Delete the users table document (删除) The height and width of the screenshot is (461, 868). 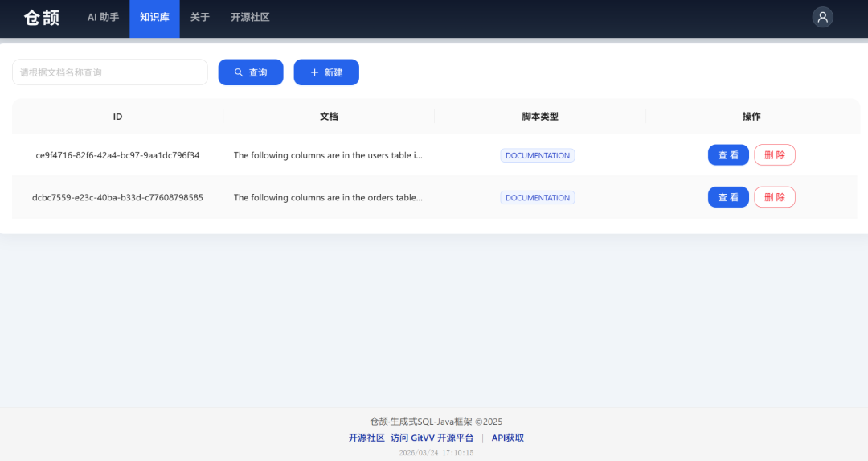coord(775,155)
